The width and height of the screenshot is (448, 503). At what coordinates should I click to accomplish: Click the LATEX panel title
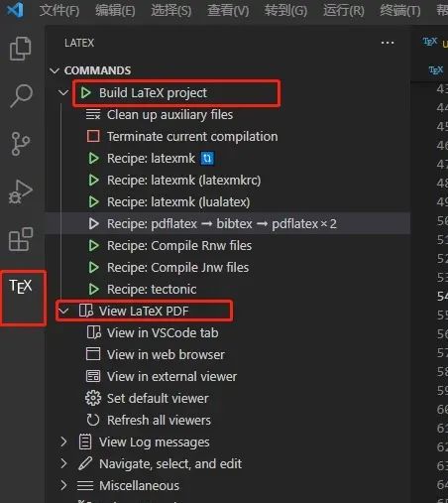[79, 43]
